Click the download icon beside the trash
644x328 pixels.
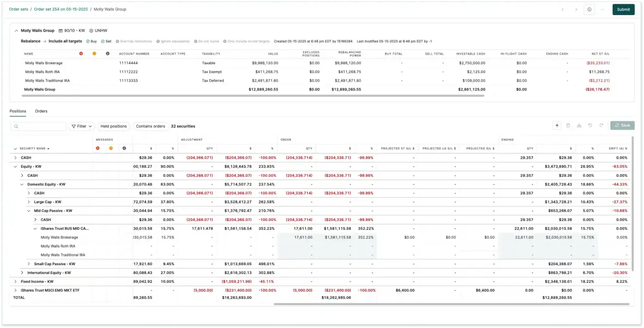[x=579, y=126]
